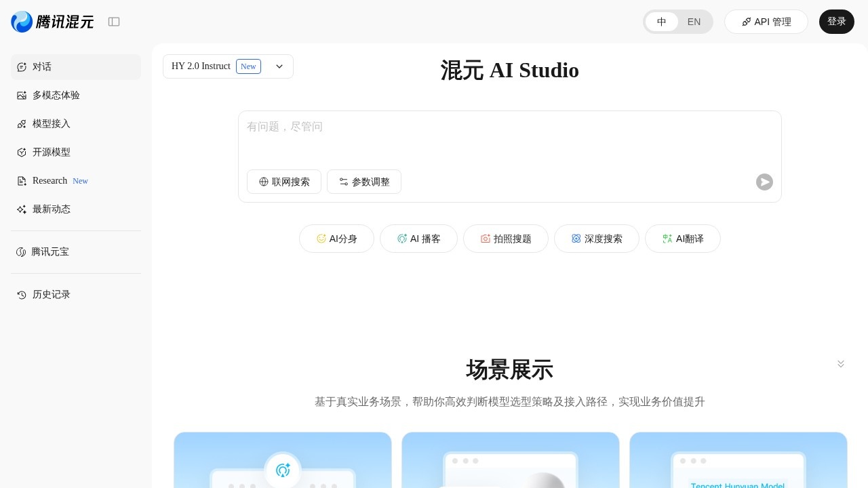Open 腾讯元宝 from the sidebar
The width and height of the screenshot is (868, 488).
coord(50,251)
